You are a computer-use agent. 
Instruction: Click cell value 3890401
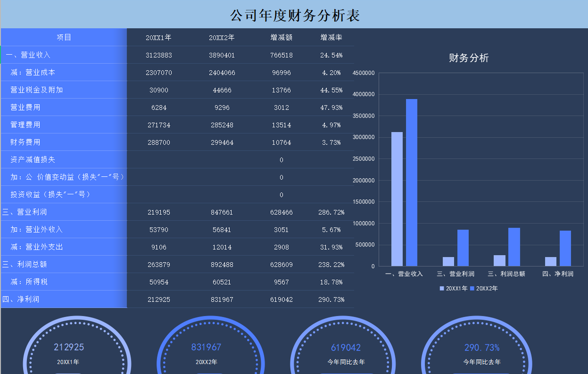tap(222, 55)
